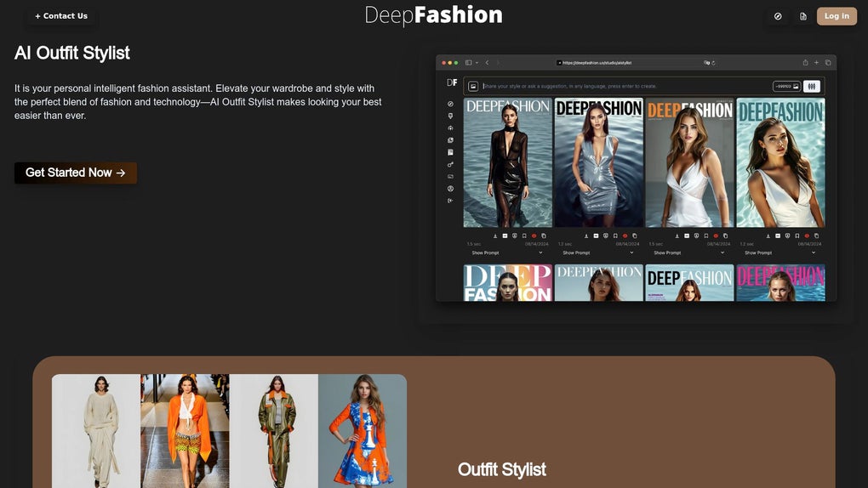Click the share icon in preview browser toolbar
The height and width of the screenshot is (488, 868).
click(805, 63)
